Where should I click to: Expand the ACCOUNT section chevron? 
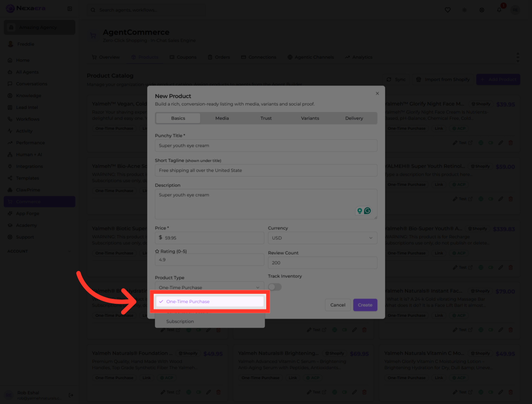(69, 251)
